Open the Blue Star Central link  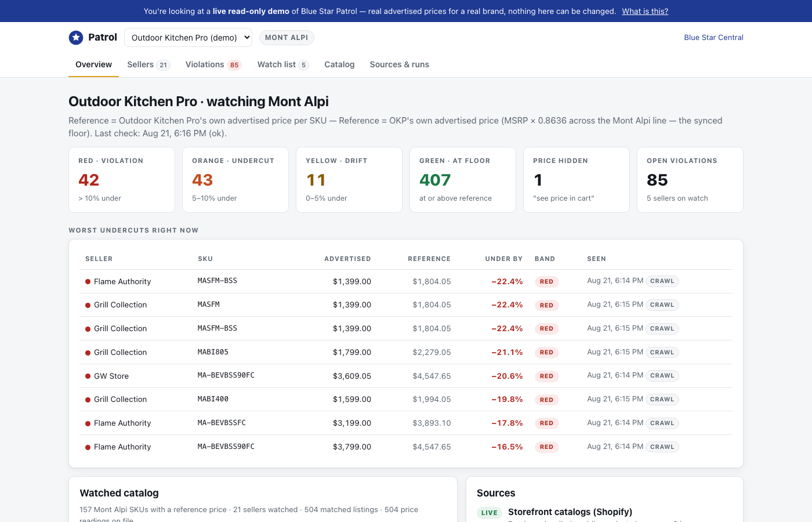click(713, 38)
